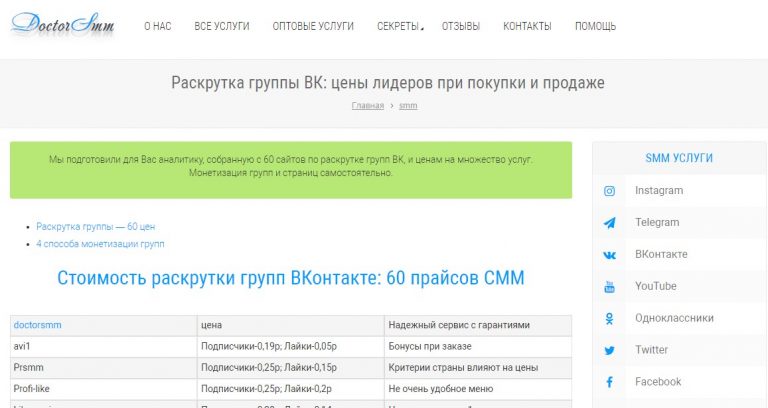Open the ОПТОВЫЕ УСЛУГИ menu item
The height and width of the screenshot is (408, 768).
(313, 26)
